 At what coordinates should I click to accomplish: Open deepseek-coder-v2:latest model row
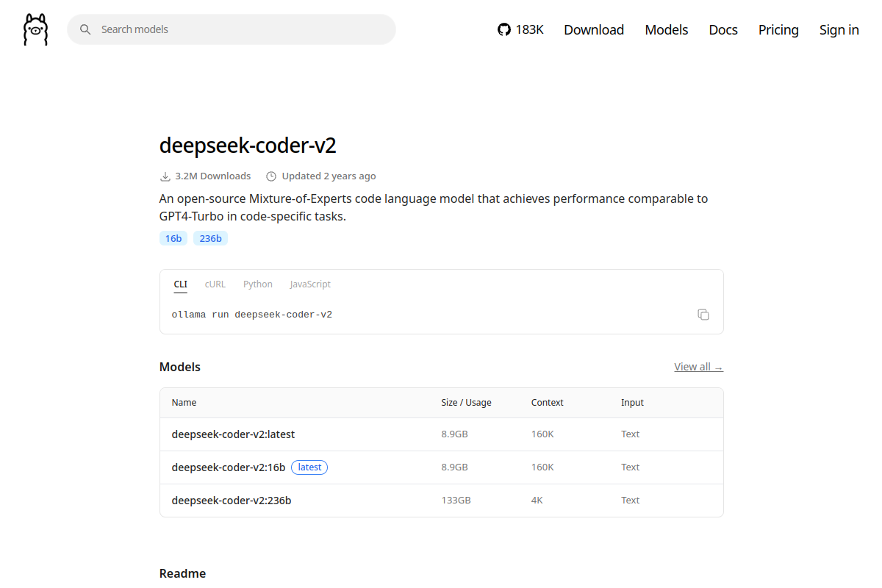[441, 434]
